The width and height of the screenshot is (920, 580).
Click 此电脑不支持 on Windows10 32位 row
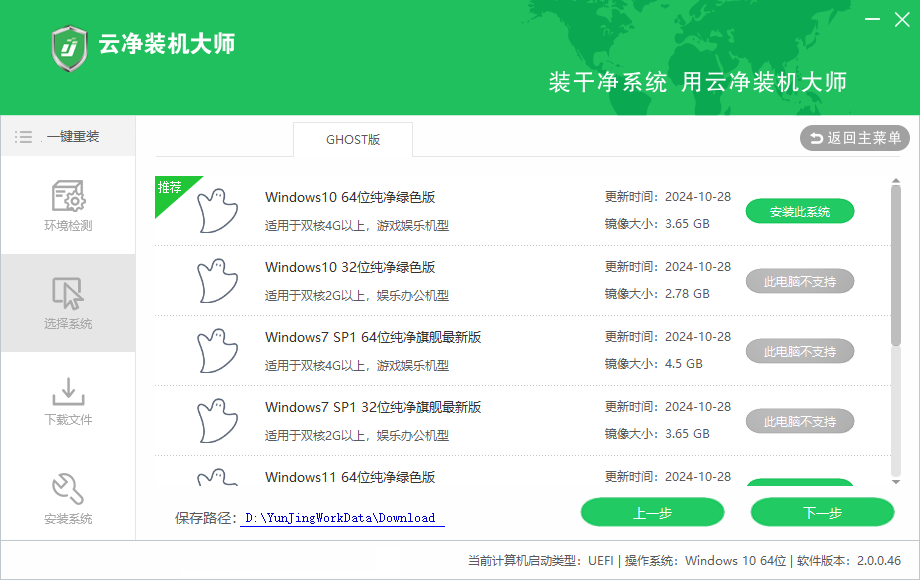coord(799,281)
